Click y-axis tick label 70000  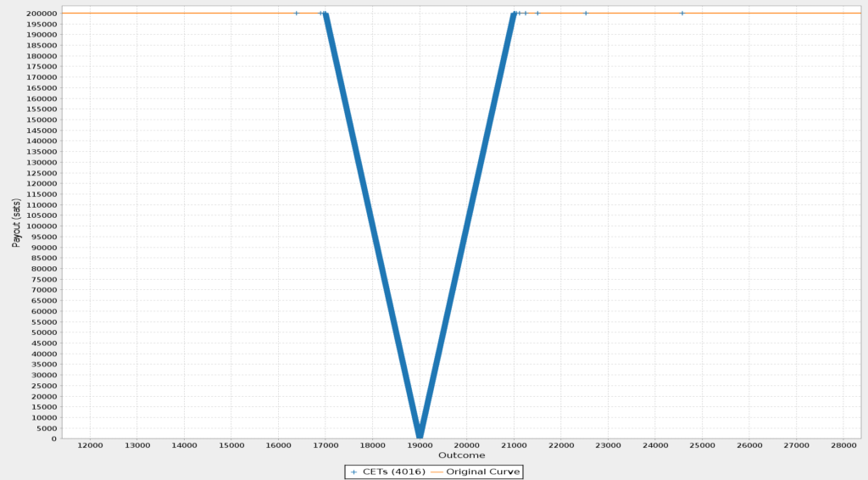coord(46,289)
